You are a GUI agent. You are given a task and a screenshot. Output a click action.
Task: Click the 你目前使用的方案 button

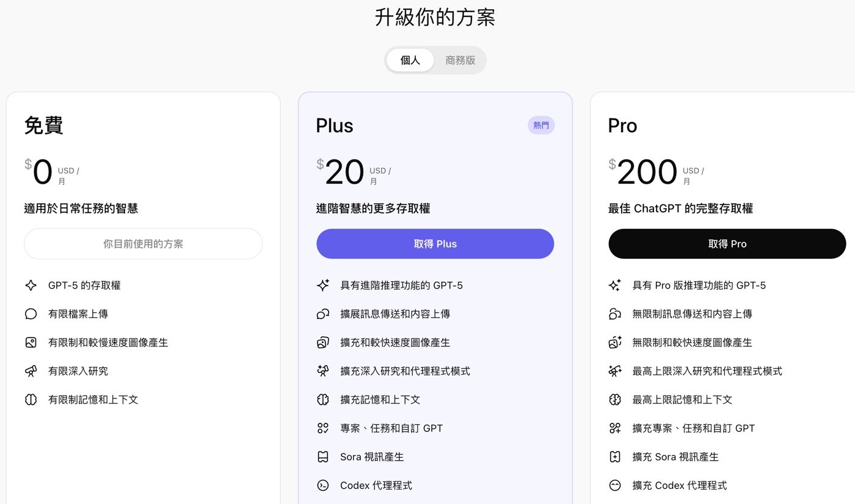point(144,244)
